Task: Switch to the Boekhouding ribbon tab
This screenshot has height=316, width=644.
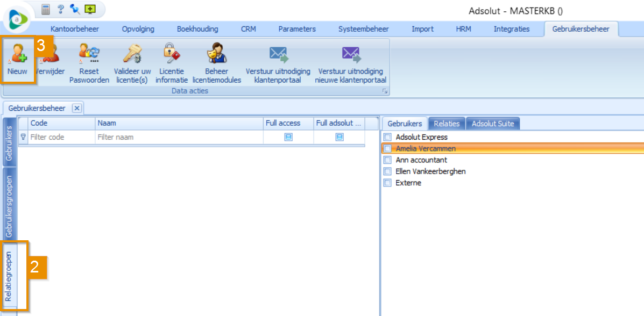Action: pos(197,29)
